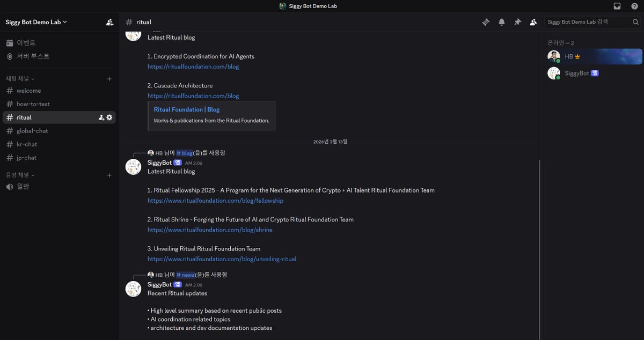Select the how-to-test channel

(x=59, y=104)
